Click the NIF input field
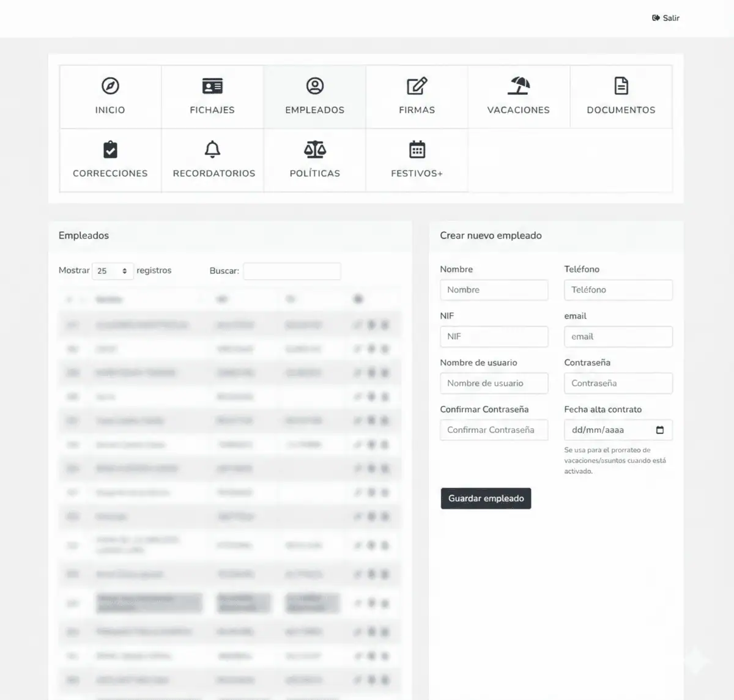This screenshot has width=734, height=700. click(x=494, y=337)
